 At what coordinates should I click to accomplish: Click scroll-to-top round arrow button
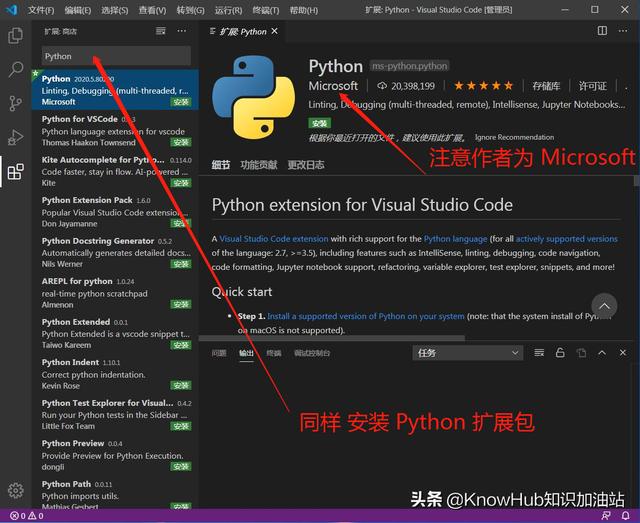click(604, 306)
